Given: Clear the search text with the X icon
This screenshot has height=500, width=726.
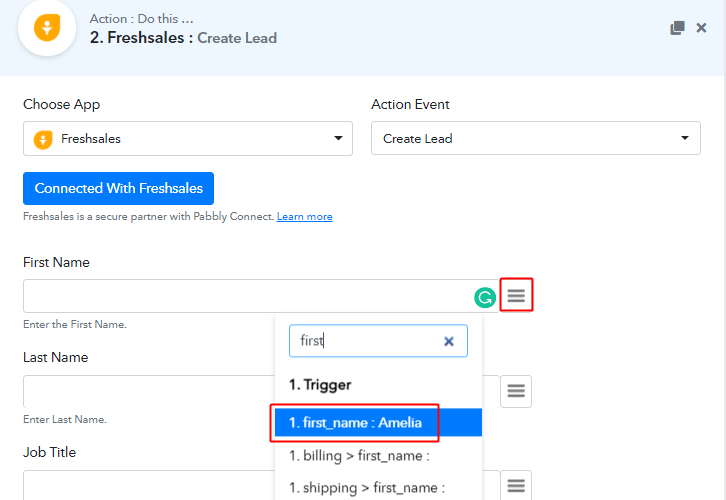Looking at the screenshot, I should [449, 342].
